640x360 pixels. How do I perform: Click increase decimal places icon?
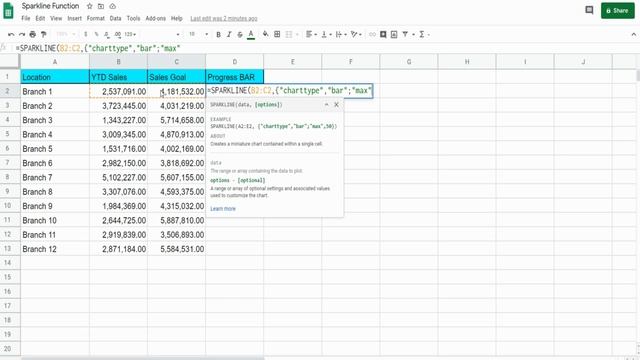click(118, 34)
